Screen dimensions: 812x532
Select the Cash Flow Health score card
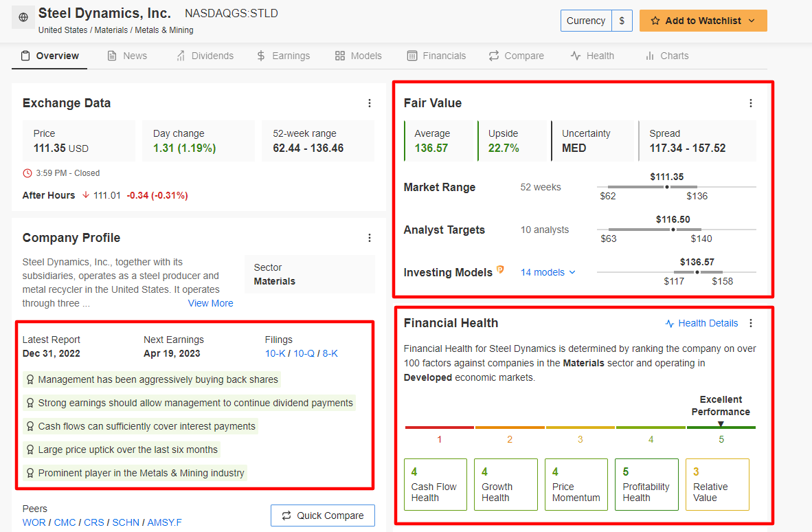(436, 485)
